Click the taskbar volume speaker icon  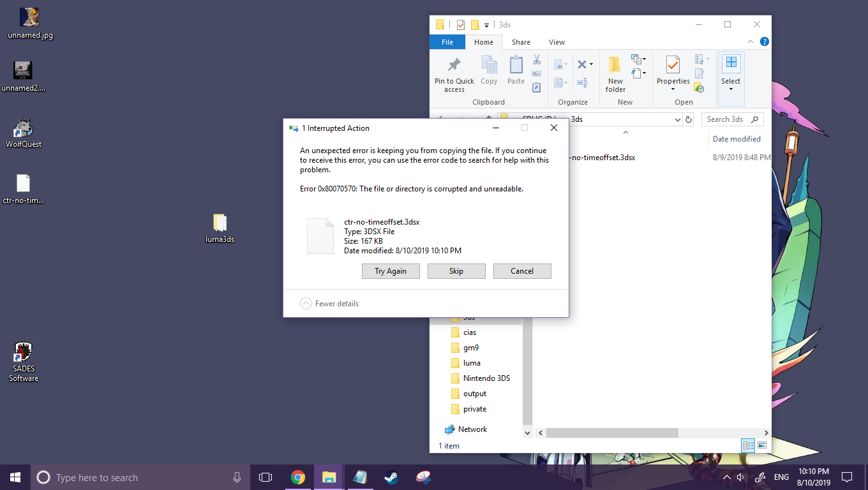tap(741, 477)
